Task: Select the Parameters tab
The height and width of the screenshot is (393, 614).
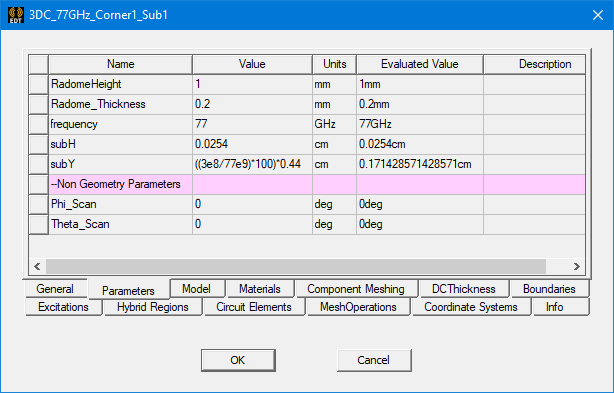Action: click(x=128, y=290)
